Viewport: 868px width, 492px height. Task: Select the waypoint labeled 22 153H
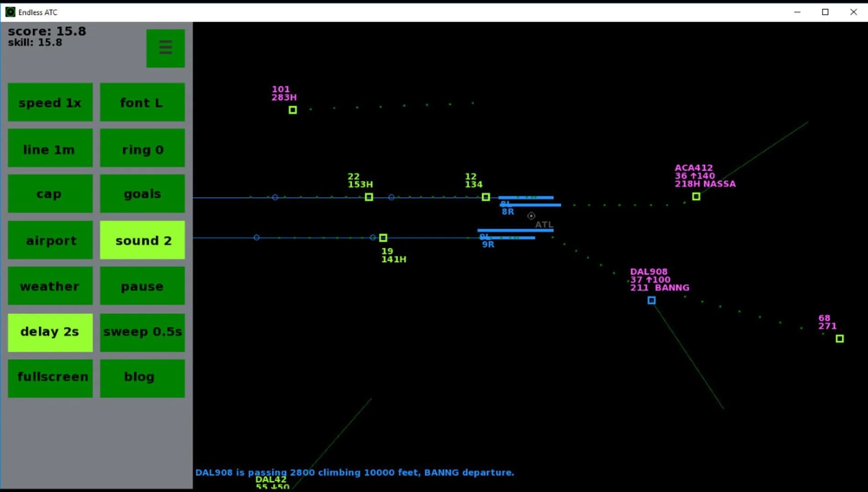(x=369, y=197)
